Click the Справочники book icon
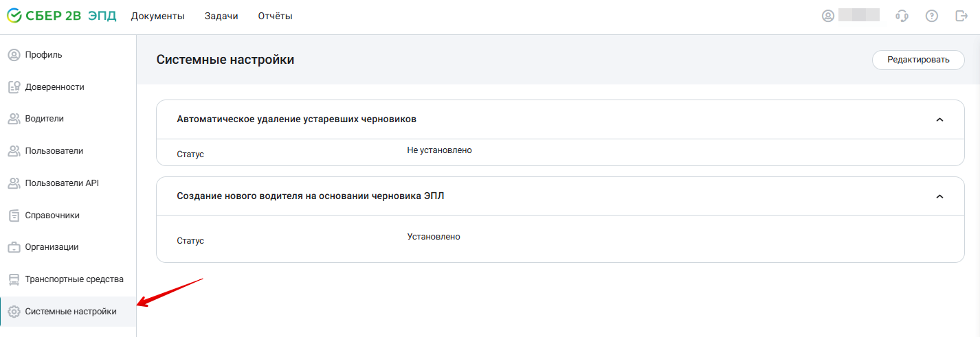Image resolution: width=980 pixels, height=337 pixels. click(x=13, y=216)
